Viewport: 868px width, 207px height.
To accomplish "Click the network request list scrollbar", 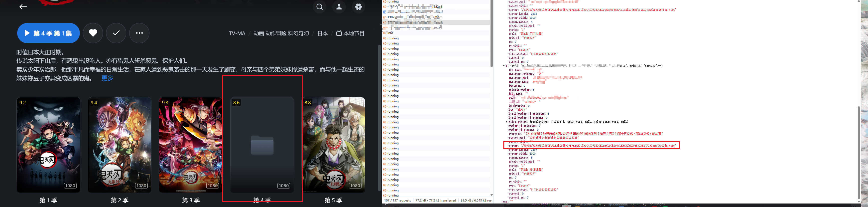I will (x=492, y=34).
